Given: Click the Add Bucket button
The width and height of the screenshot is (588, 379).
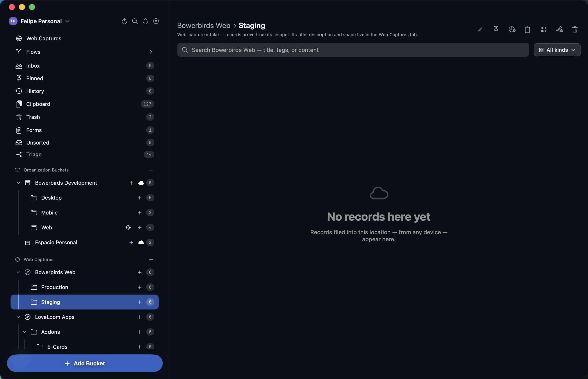Looking at the screenshot, I should (x=85, y=363).
